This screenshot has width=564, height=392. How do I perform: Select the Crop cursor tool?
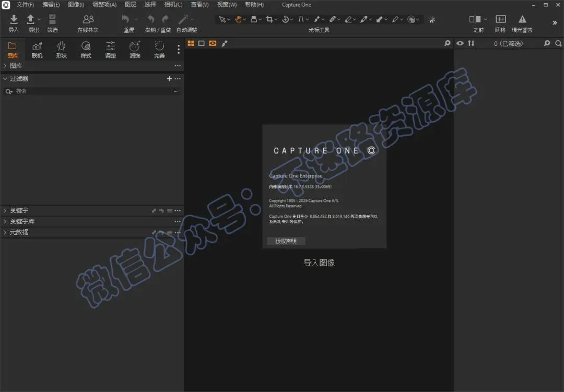tap(269, 19)
